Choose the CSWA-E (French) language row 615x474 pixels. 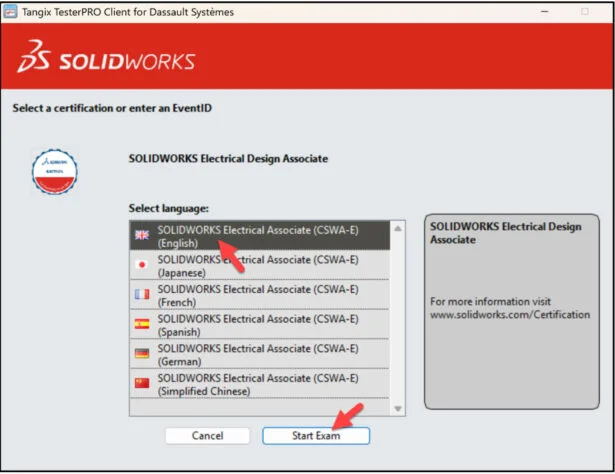click(x=260, y=295)
